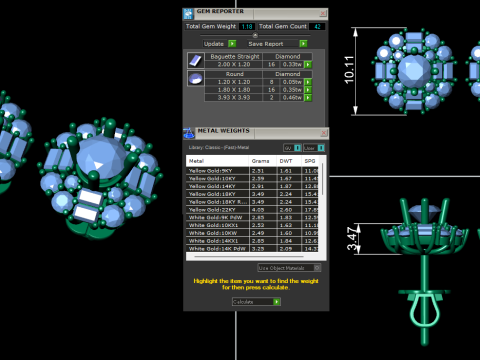
Task: Click the Total Gem Count value 42
Action: [317, 27]
